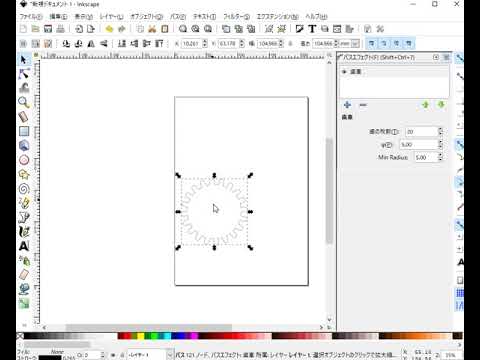Select the Eraser tool
The height and width of the screenshot is (360, 480).
(x=24, y=275)
